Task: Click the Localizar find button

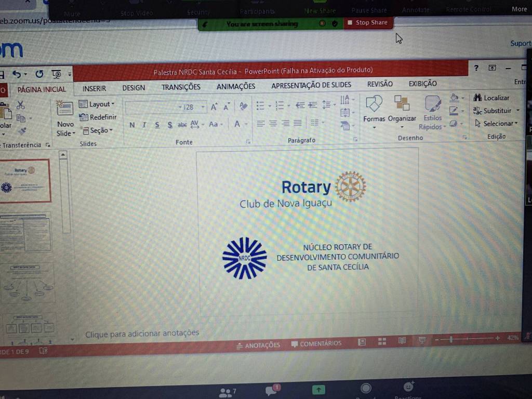Action: [x=491, y=98]
